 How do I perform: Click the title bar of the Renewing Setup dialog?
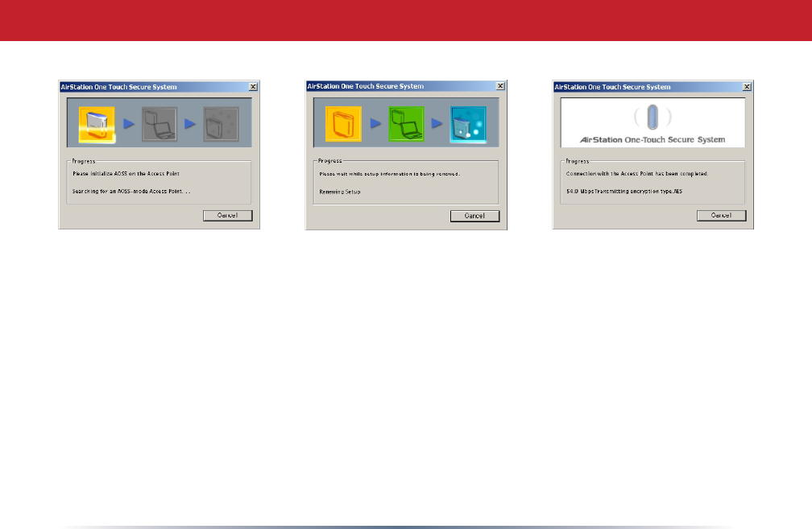(406, 86)
